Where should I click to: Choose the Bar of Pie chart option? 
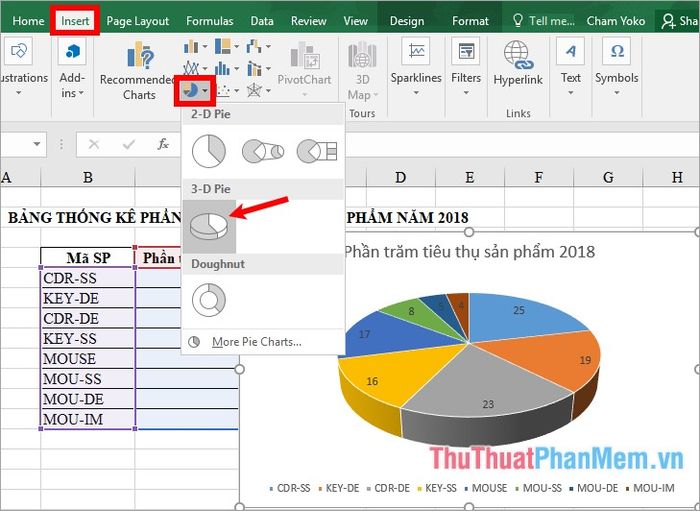point(317,151)
